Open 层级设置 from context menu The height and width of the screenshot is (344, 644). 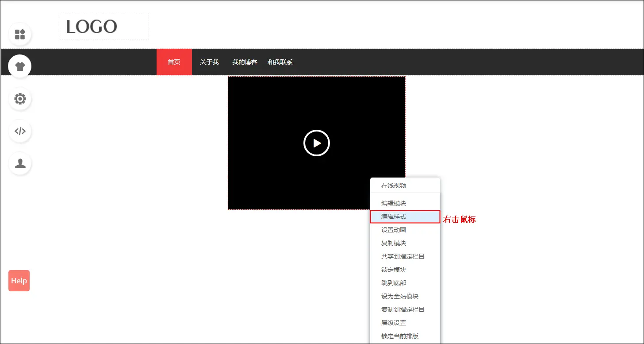[394, 323]
